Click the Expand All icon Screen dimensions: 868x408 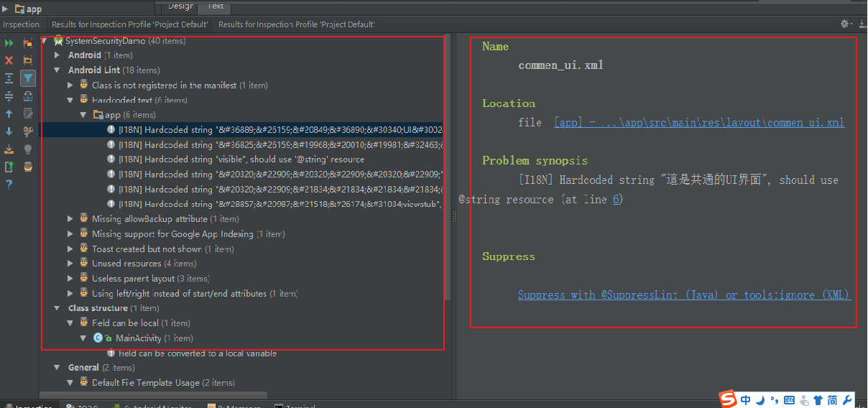coord(9,78)
